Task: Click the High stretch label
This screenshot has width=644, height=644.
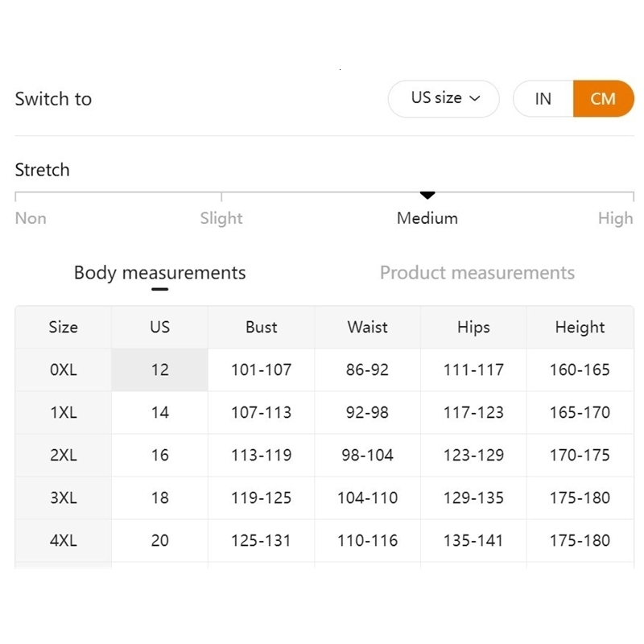Action: coord(615,218)
